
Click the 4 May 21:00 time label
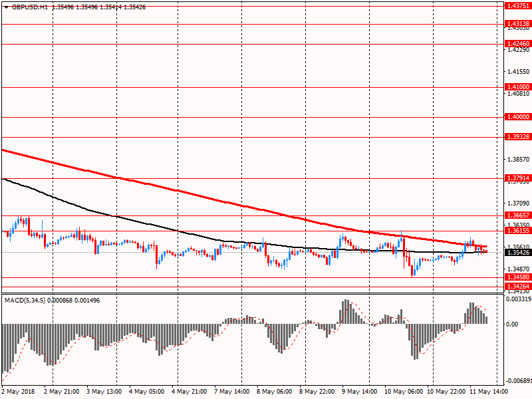pos(190,392)
